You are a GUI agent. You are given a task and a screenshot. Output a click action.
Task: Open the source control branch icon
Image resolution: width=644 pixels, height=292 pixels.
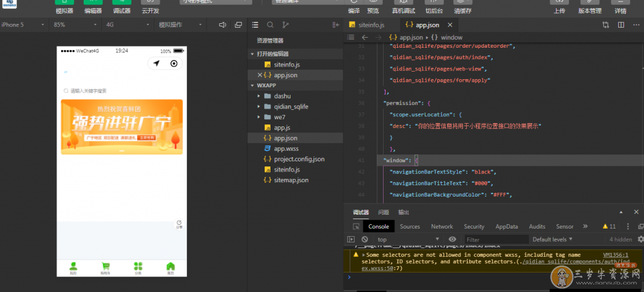tap(286, 25)
